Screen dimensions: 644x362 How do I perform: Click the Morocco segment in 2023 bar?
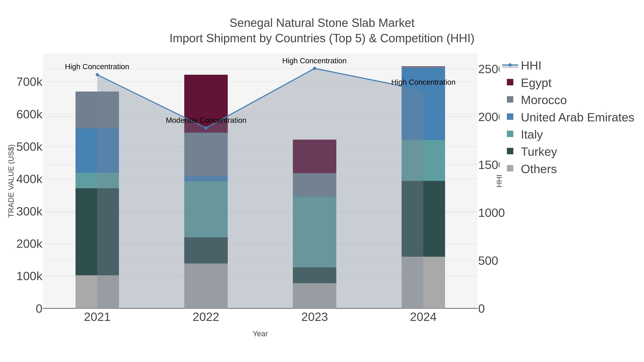pos(314,185)
